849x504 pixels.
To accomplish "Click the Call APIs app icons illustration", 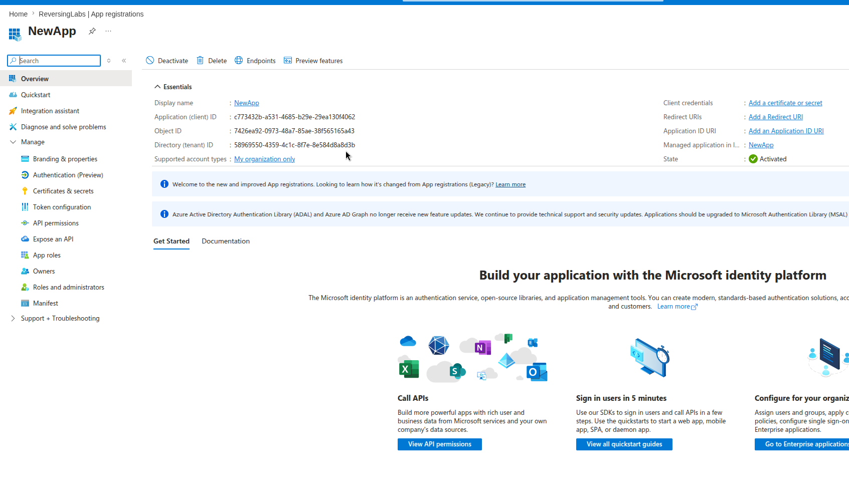I will [x=472, y=357].
